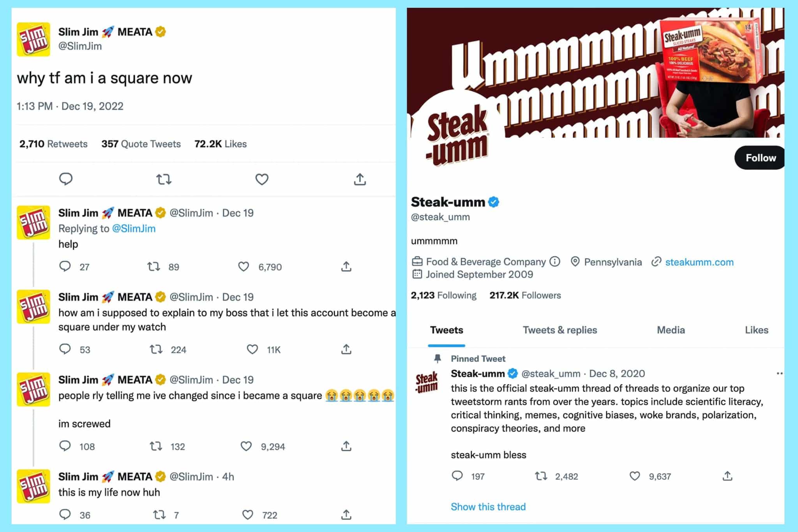Switch to the Tweets & replies tab
Screen dimensions: 798x532
[x=560, y=330]
